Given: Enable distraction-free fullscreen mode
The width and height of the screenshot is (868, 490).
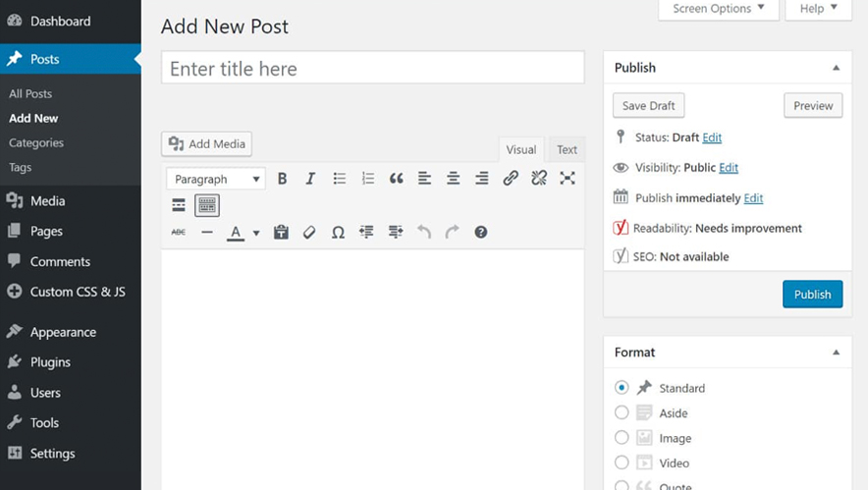Looking at the screenshot, I should pyautogui.click(x=568, y=179).
